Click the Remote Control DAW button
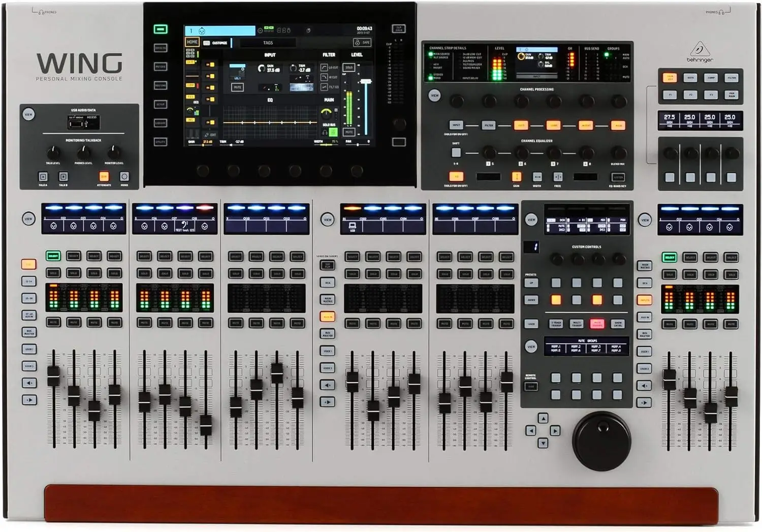Viewport: 762px width, 532px height. [x=531, y=386]
